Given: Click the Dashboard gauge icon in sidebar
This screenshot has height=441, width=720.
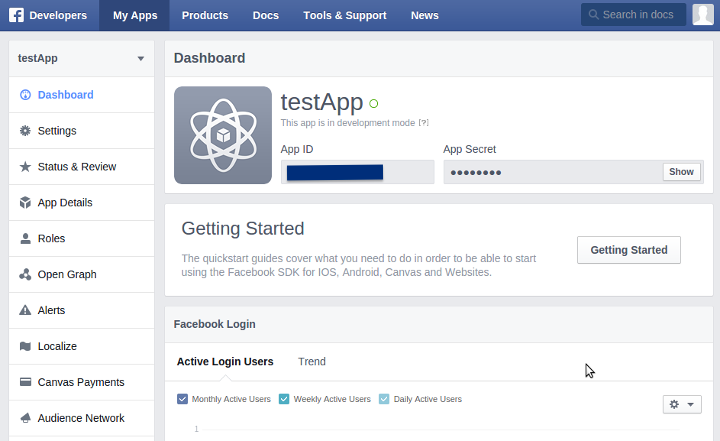Looking at the screenshot, I should 25,95.
